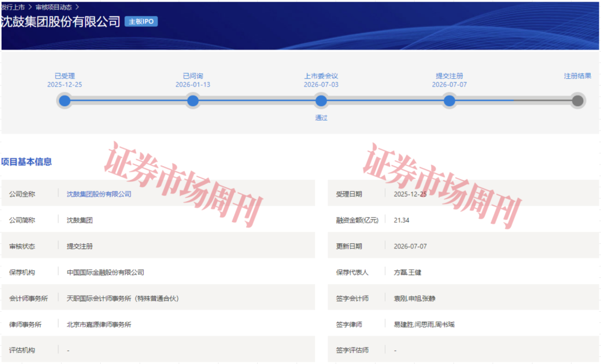This screenshot has width=601, height=364.
Task: Open the 审核项目动态 breadcrumb link
Action: (53, 7)
